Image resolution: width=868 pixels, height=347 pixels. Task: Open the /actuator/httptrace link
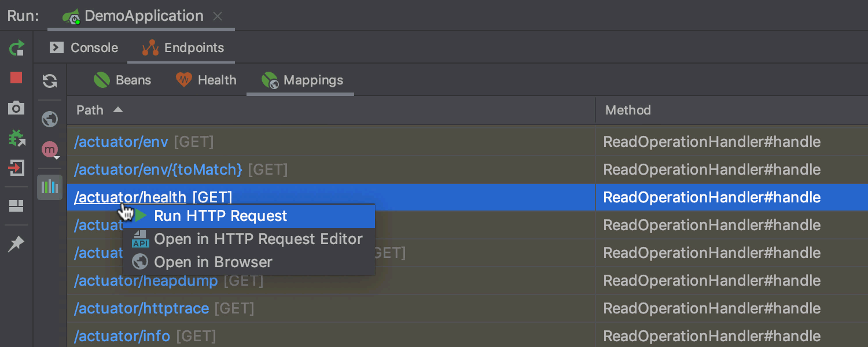[141, 308]
